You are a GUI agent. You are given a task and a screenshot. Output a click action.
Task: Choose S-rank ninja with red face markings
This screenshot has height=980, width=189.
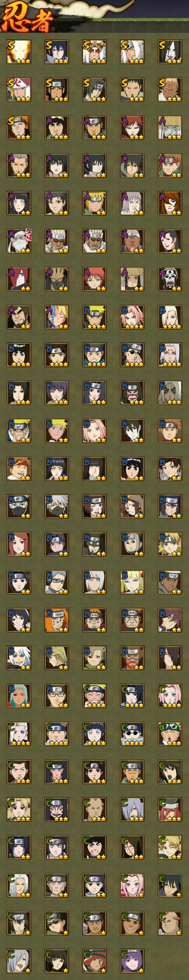(x=94, y=52)
